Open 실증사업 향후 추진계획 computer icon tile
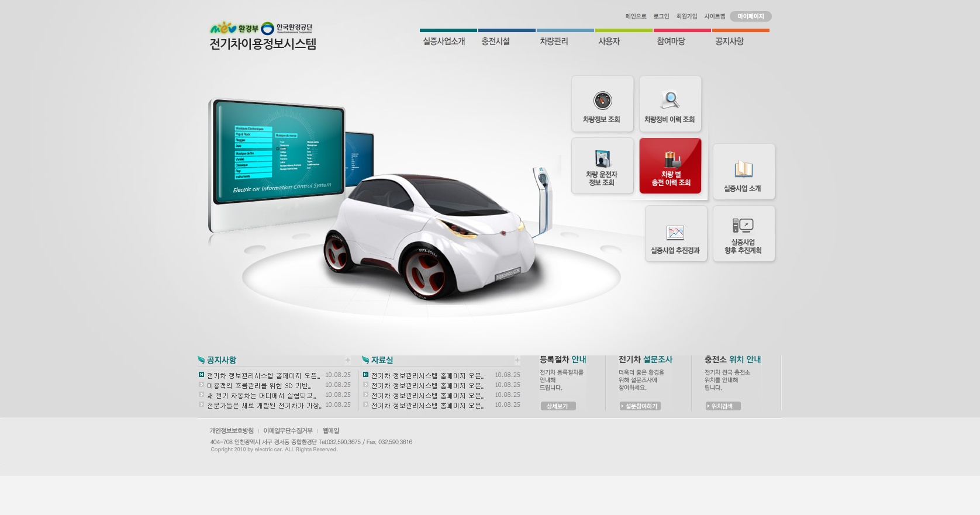 tap(744, 233)
